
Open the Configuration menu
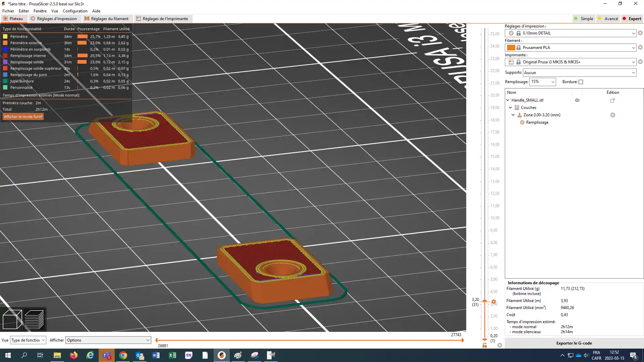click(x=75, y=11)
